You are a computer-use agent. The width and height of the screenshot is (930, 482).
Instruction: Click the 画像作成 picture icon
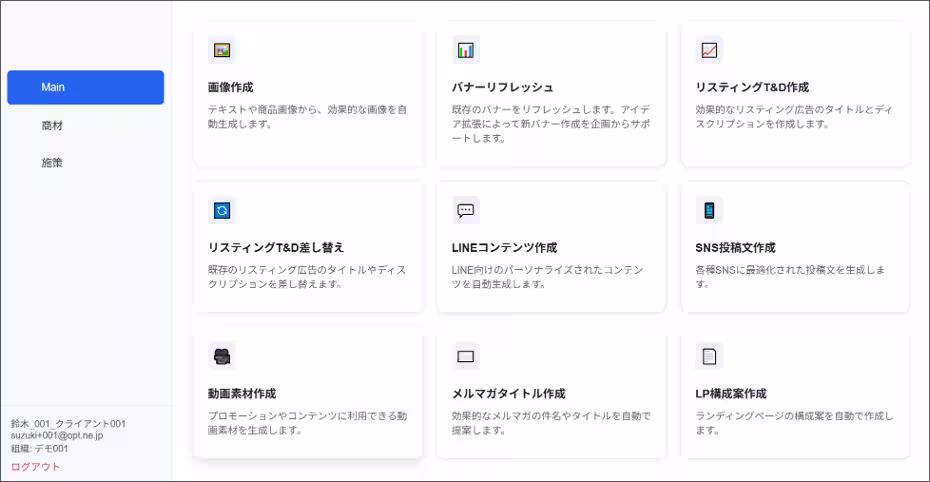click(222, 50)
